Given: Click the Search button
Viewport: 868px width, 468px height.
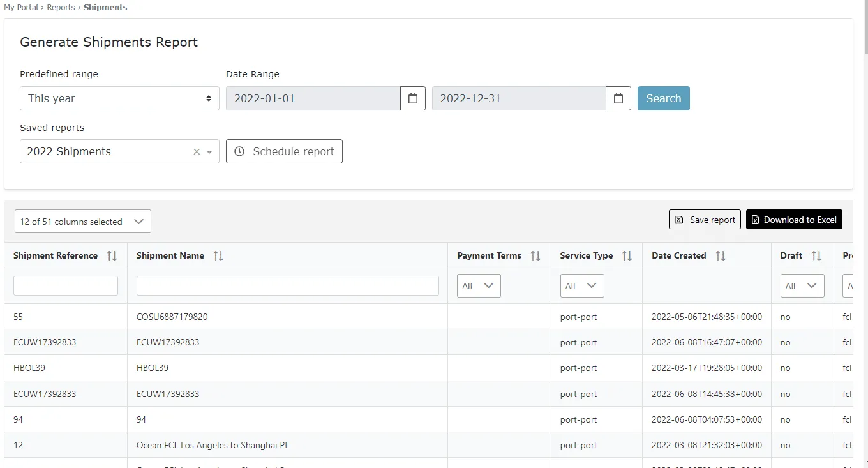Looking at the screenshot, I should pyautogui.click(x=664, y=98).
